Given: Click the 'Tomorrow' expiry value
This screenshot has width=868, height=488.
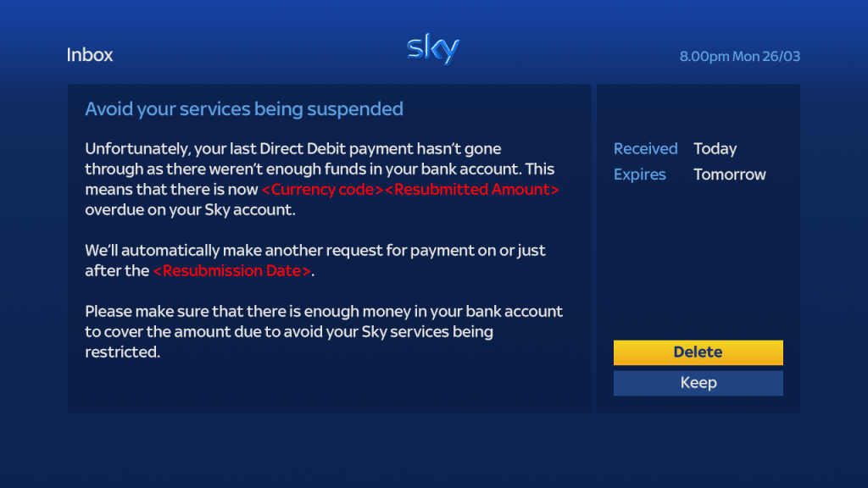Looking at the screenshot, I should (729, 175).
